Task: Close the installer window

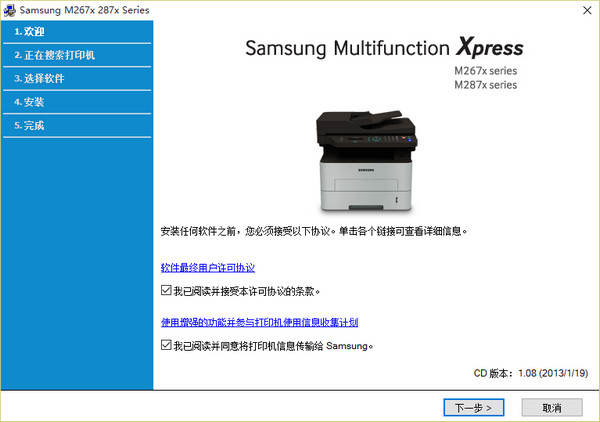Action: click(x=587, y=10)
